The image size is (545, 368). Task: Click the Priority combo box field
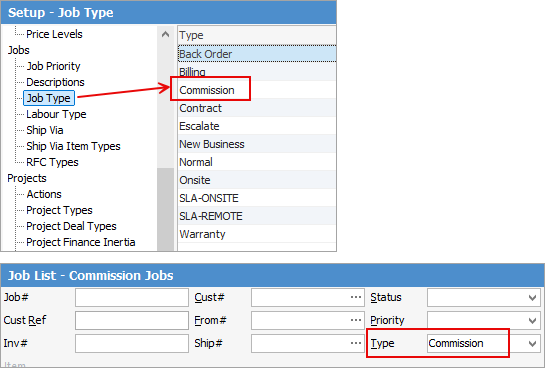484,320
